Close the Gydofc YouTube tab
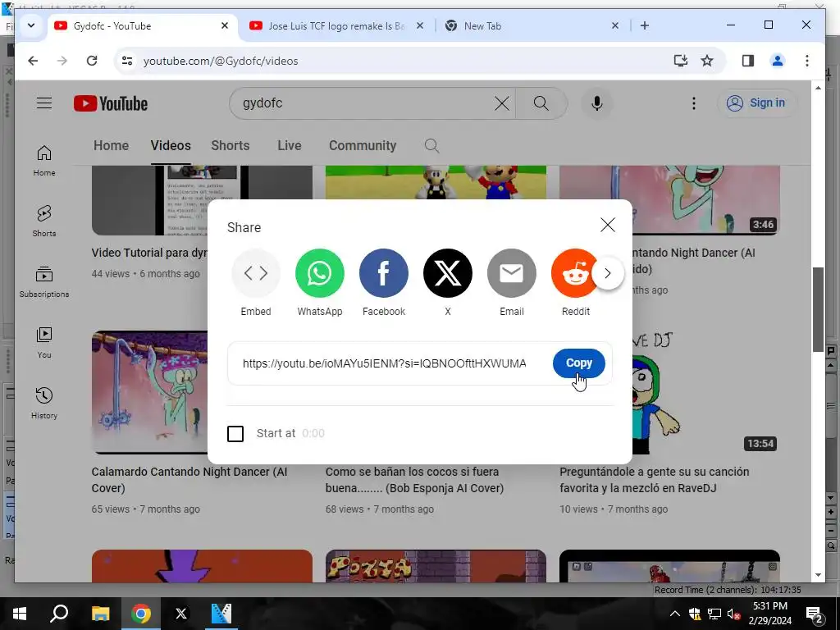 point(225,25)
